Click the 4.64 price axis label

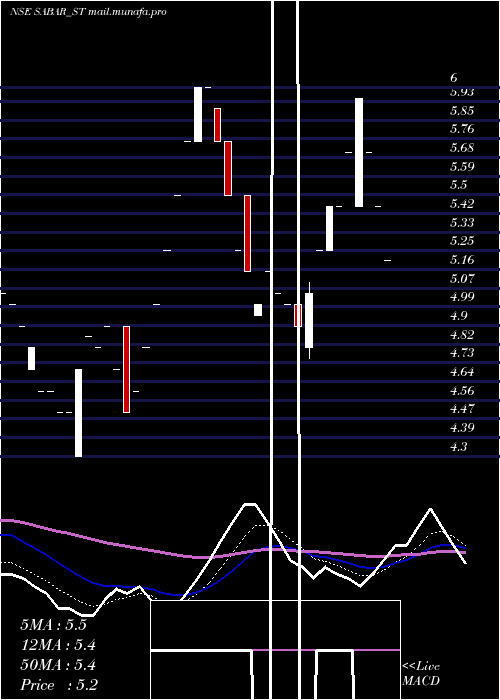pyautogui.click(x=462, y=372)
